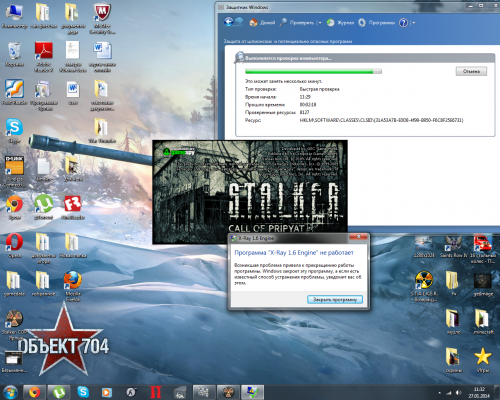Image resolution: width=500 pixels, height=400 pixels.
Task: Open Saints Row IV desktop shortcut
Action: click(453, 247)
